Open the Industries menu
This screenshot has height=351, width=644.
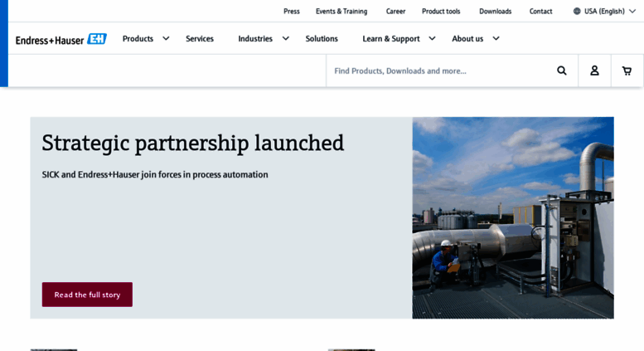click(x=255, y=39)
